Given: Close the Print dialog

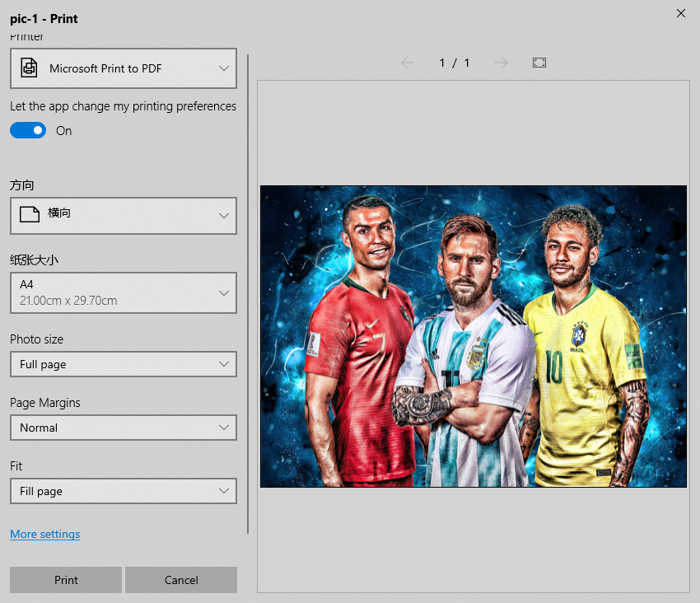Looking at the screenshot, I should point(681,13).
